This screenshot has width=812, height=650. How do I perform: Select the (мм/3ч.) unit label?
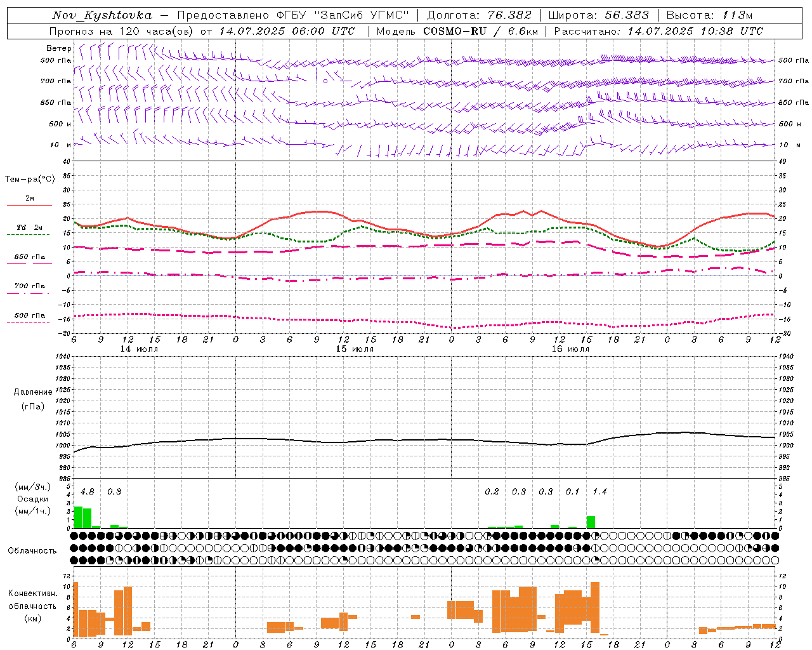click(x=33, y=487)
